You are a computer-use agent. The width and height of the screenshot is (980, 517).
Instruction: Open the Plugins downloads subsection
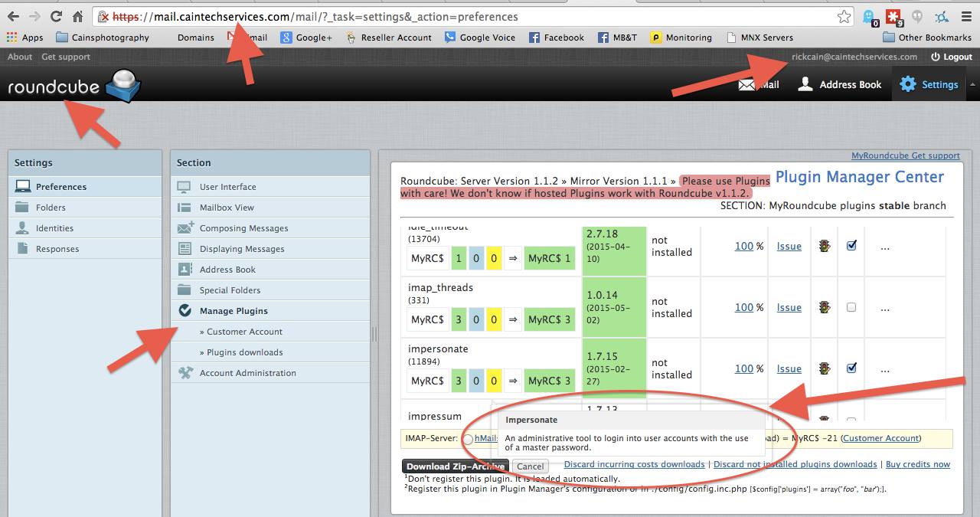(270, 352)
